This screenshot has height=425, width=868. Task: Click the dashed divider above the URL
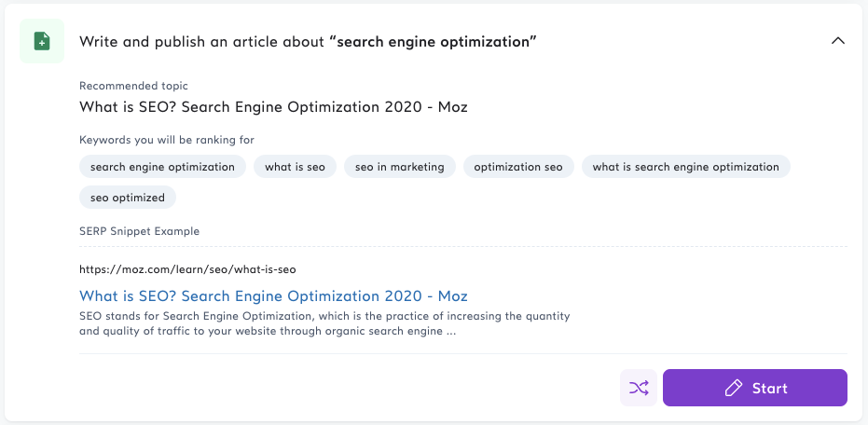(462, 247)
